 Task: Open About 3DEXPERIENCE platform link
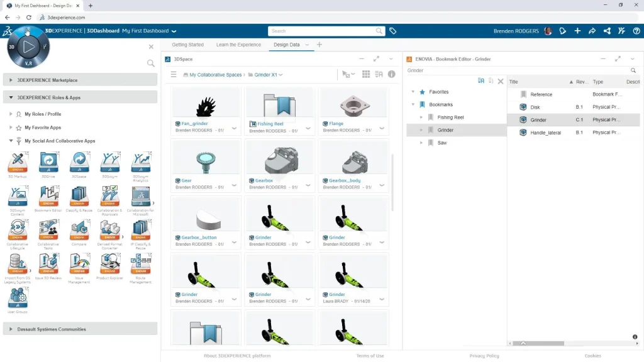point(237,356)
